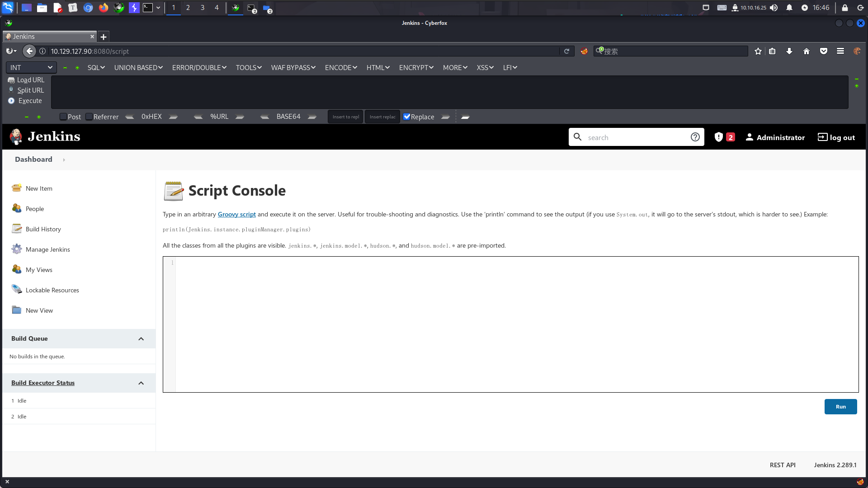868x488 pixels.
Task: Click the New Item icon in sidebar
Action: pos(17,188)
